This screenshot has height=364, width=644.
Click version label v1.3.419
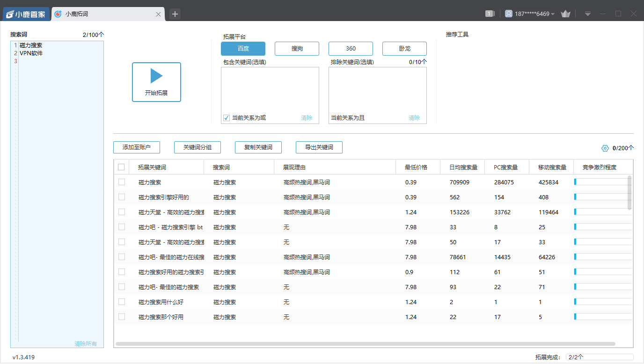coord(23,357)
